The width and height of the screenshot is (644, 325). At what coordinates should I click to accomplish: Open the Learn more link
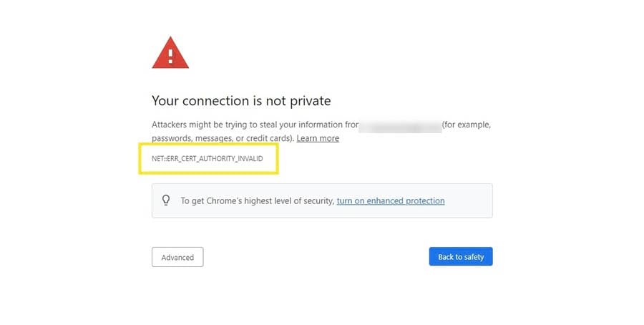pyautogui.click(x=318, y=138)
